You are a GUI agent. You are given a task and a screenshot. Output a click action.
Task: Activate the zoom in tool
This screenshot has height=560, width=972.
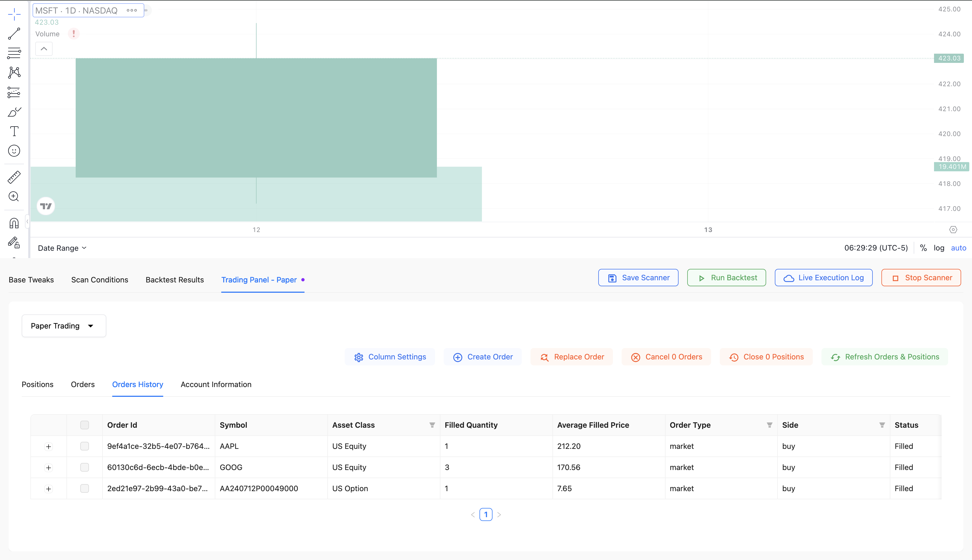[x=14, y=197]
